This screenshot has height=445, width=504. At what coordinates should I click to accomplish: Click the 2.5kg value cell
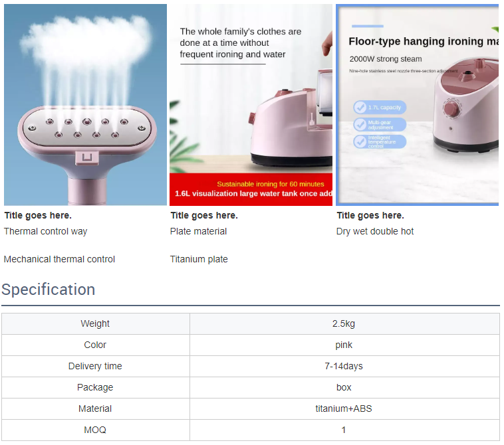point(344,323)
